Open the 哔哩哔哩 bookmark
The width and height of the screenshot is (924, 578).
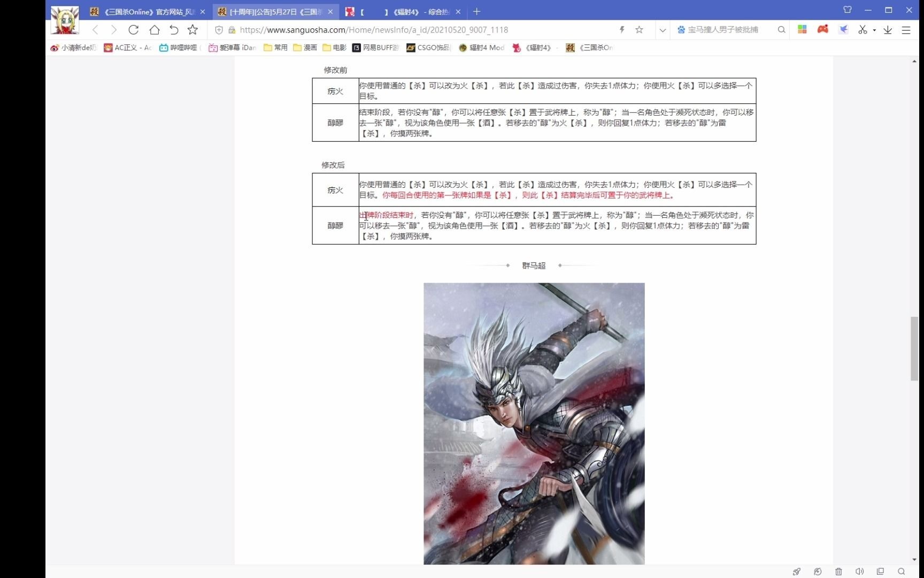click(180, 48)
